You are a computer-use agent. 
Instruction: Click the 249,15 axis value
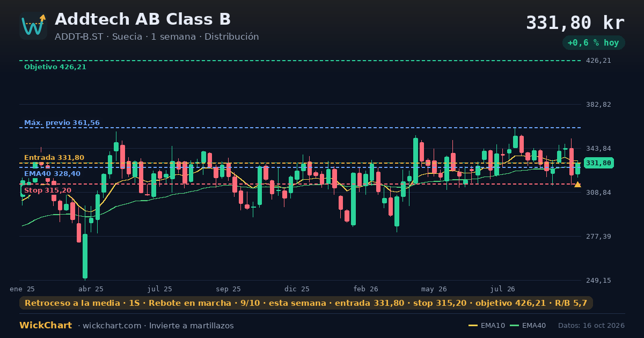(x=598, y=281)
